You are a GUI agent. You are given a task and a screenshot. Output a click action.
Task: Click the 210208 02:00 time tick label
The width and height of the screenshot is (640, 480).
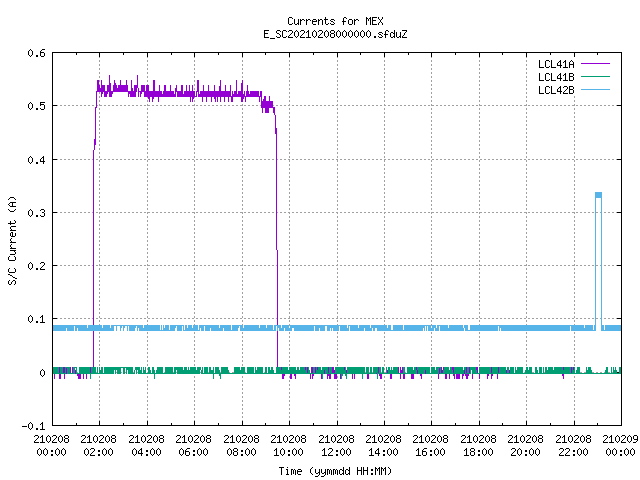click(98, 446)
